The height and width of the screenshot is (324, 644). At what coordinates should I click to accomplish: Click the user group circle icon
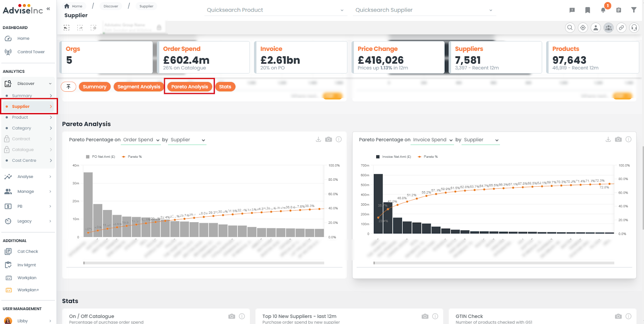(x=609, y=28)
